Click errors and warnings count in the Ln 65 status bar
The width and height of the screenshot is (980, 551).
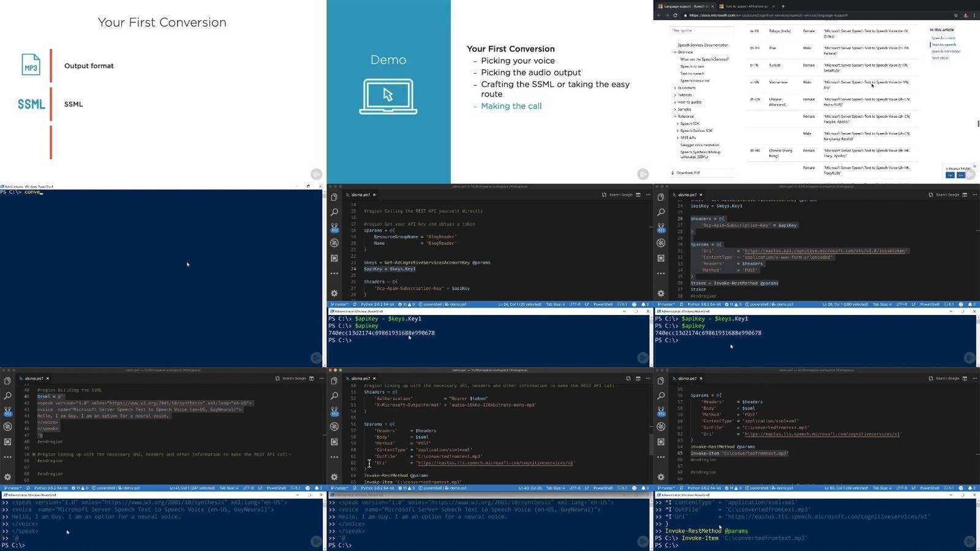[733, 488]
